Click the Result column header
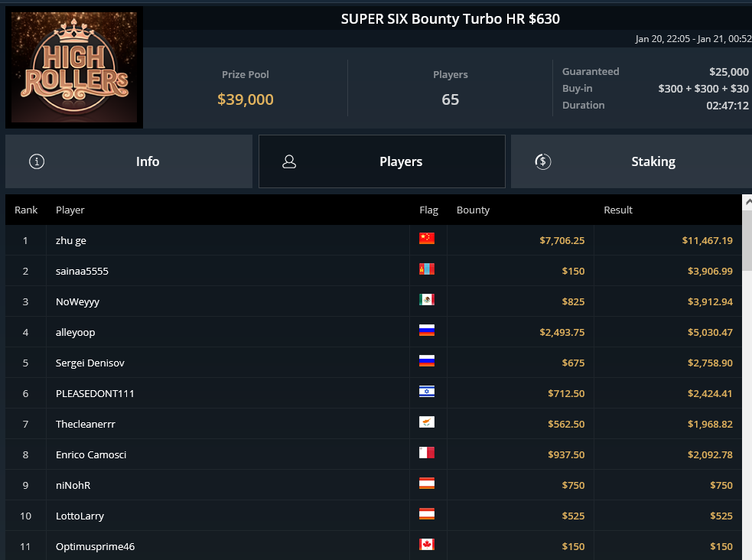The image size is (752, 560). 617,210
